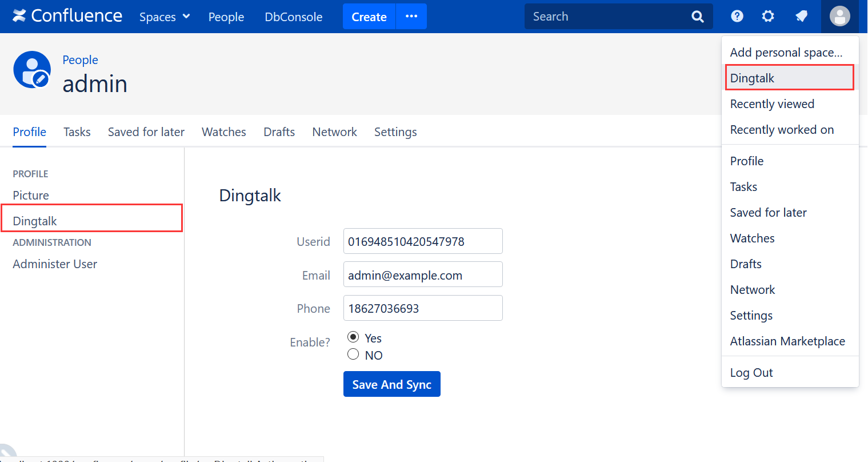The width and height of the screenshot is (868, 462).
Task: Select the Yes radio button
Action: 353,337
